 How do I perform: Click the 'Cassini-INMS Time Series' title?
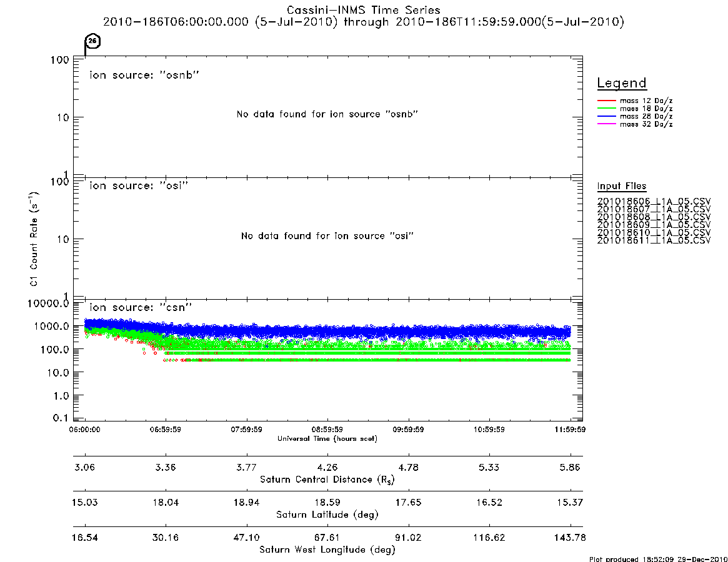364,10
